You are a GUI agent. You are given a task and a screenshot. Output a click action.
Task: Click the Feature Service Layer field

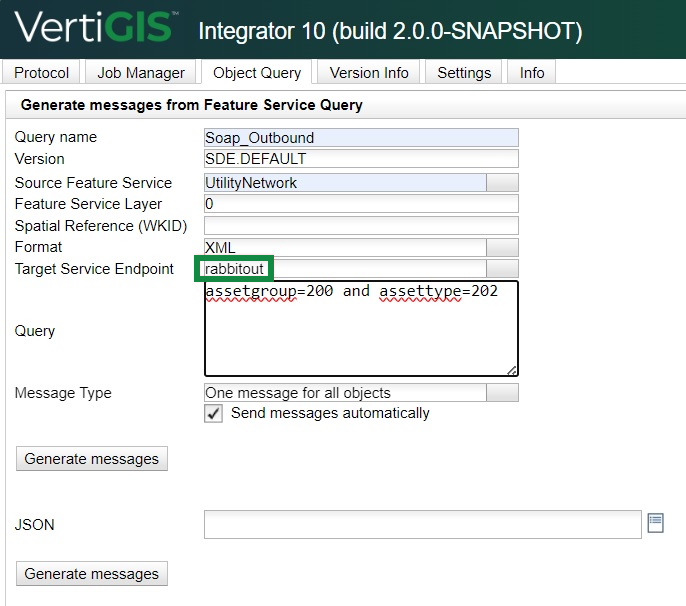[361, 204]
